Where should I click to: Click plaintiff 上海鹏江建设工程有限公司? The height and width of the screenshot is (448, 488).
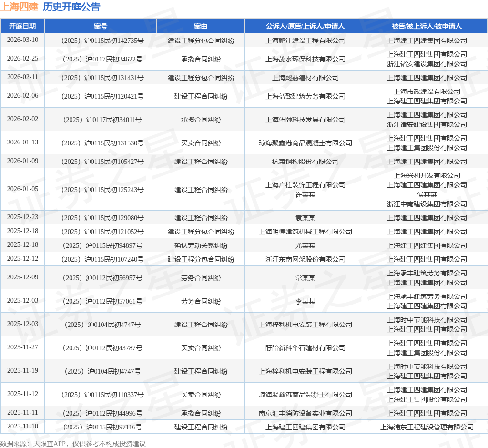pos(305,41)
